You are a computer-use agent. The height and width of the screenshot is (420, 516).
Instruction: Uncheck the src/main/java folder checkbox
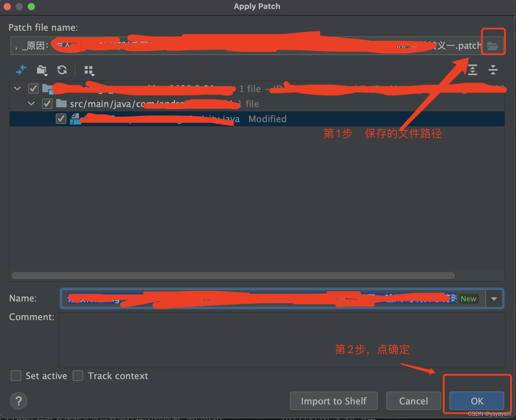(47, 104)
